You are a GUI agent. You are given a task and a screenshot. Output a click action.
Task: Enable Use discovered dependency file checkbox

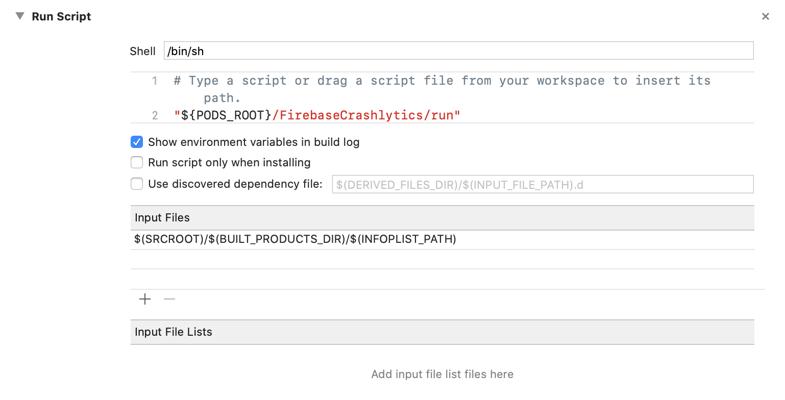point(137,184)
